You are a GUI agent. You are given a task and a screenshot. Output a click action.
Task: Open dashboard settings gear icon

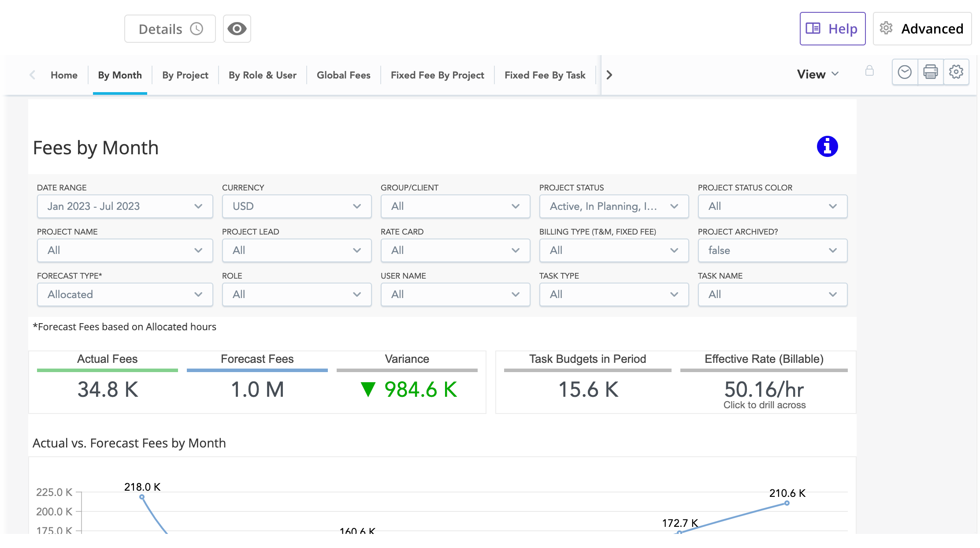(x=956, y=72)
